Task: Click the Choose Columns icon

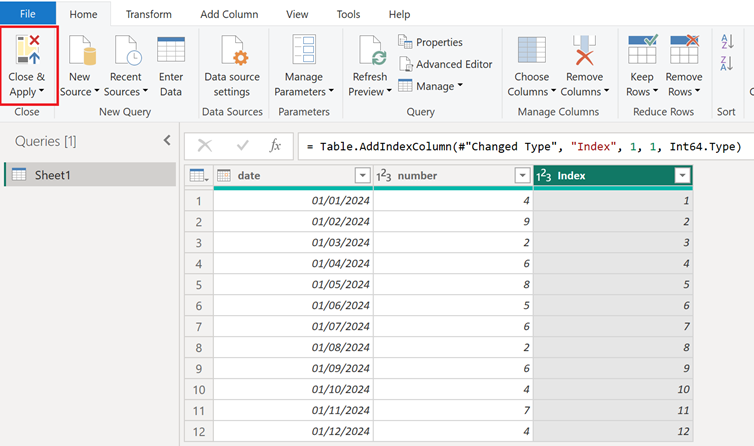Action: (531, 52)
